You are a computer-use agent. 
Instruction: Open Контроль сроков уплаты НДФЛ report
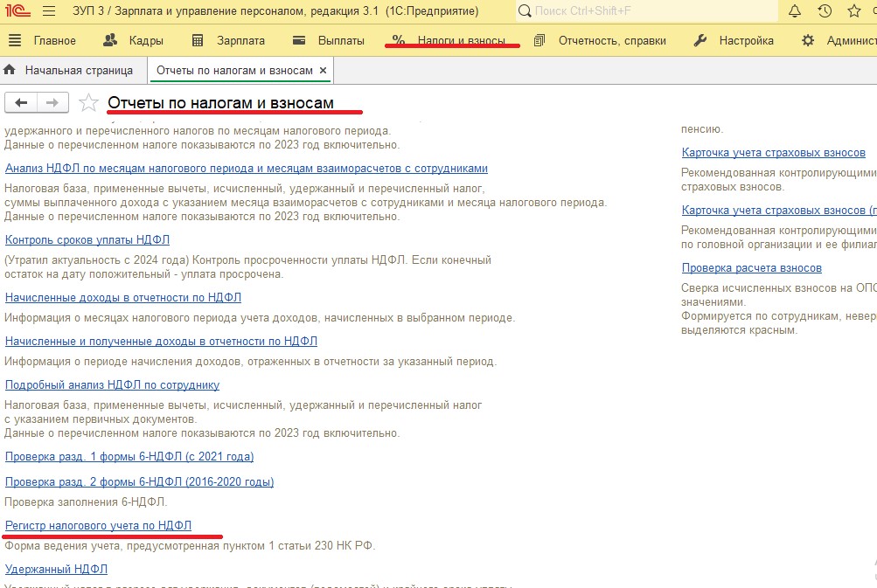tap(87, 239)
